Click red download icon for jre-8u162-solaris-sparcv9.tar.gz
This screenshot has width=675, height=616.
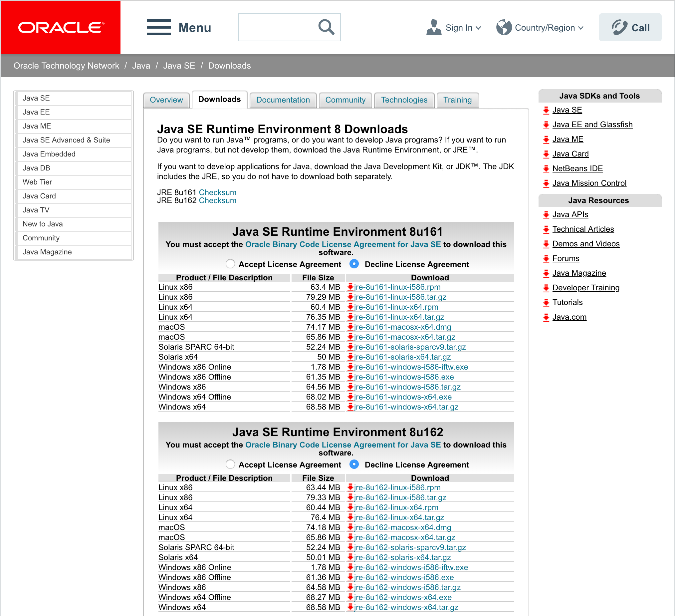[350, 547]
